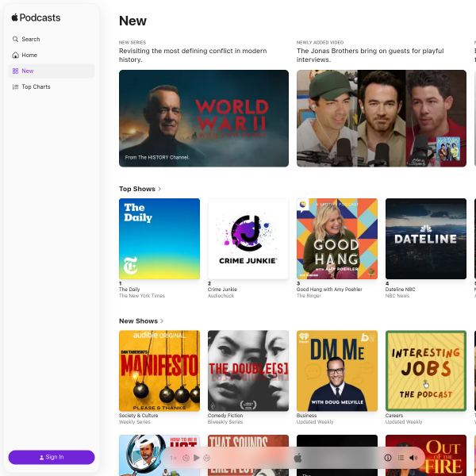Click the Apple Podcasts logo
476x476 pixels.
click(36, 17)
